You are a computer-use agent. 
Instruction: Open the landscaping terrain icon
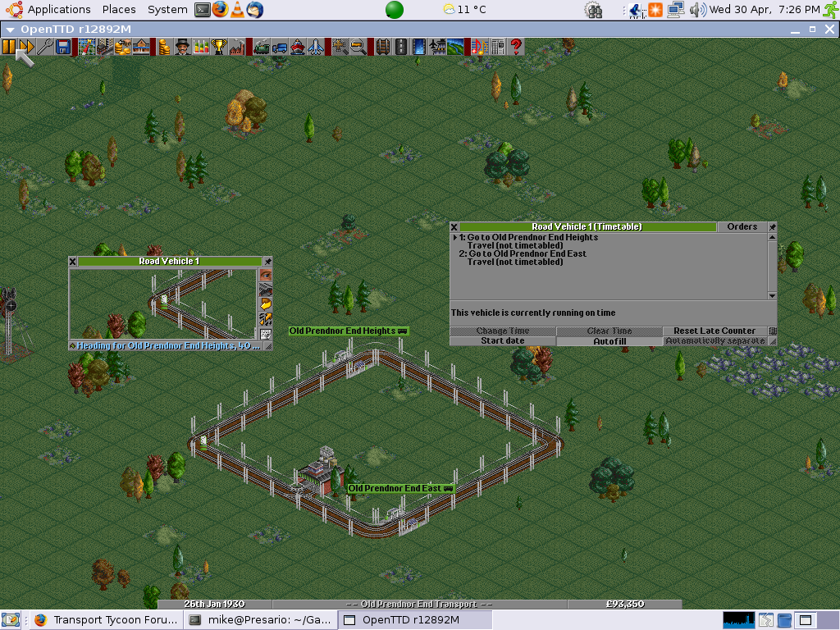point(455,47)
